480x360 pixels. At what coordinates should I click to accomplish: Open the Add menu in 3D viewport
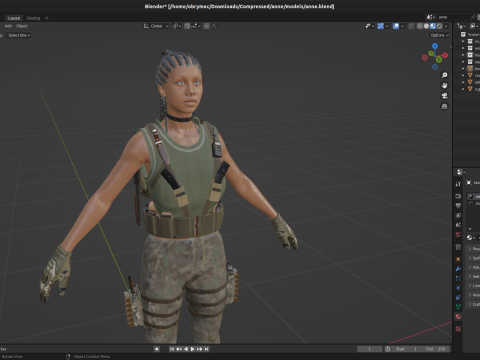pyautogui.click(x=8, y=26)
